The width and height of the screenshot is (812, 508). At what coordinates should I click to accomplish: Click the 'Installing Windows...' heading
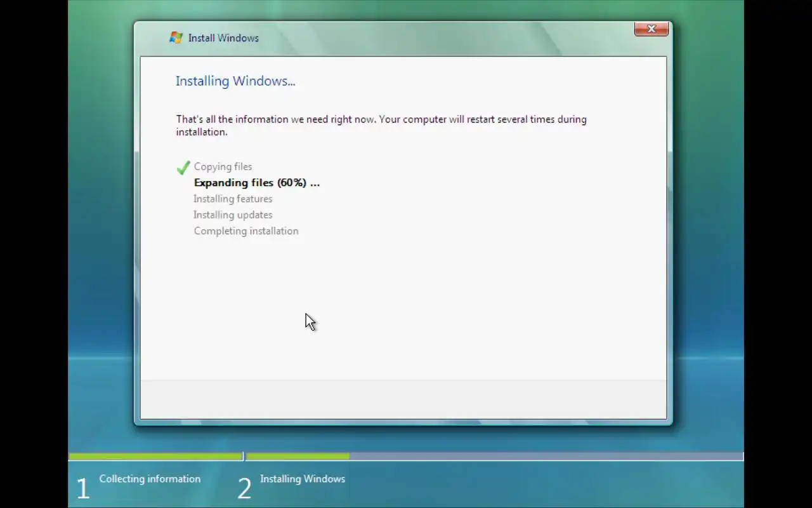[x=235, y=81]
